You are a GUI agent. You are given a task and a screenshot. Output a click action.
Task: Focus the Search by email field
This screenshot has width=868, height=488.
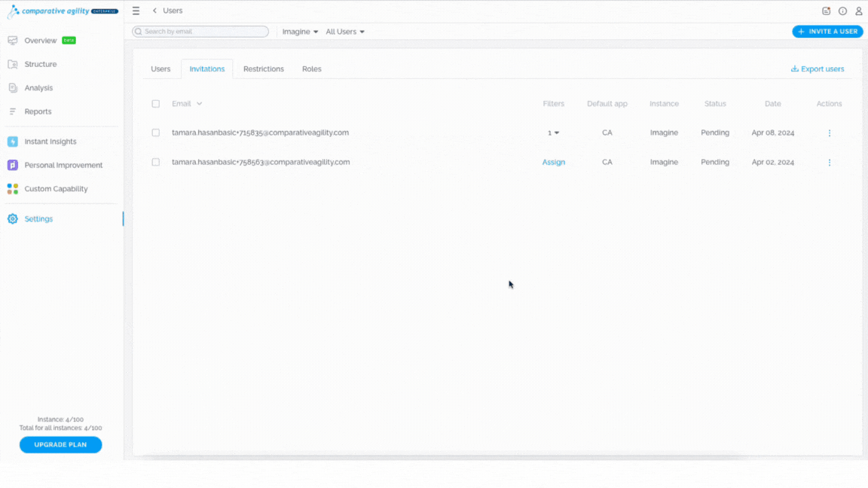[x=200, y=32]
